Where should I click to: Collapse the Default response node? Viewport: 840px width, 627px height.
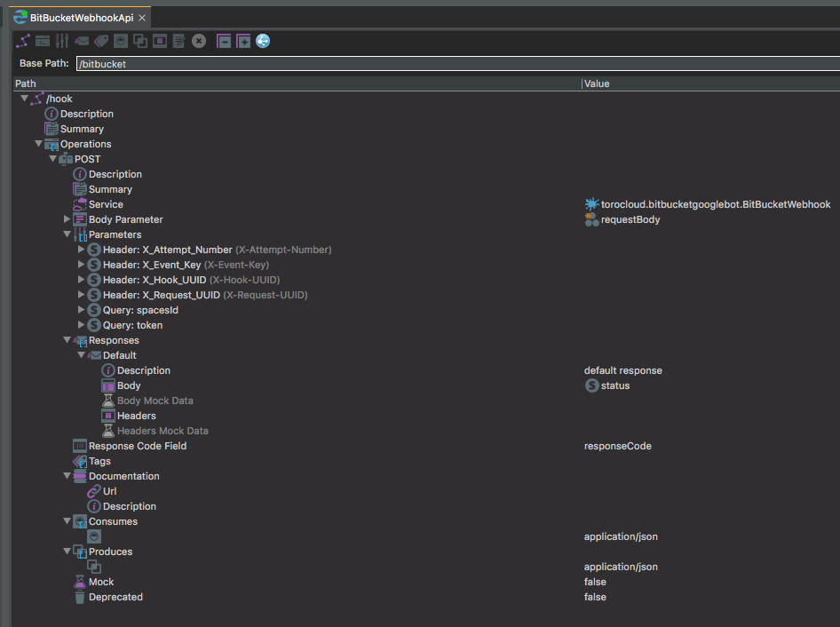pos(82,354)
